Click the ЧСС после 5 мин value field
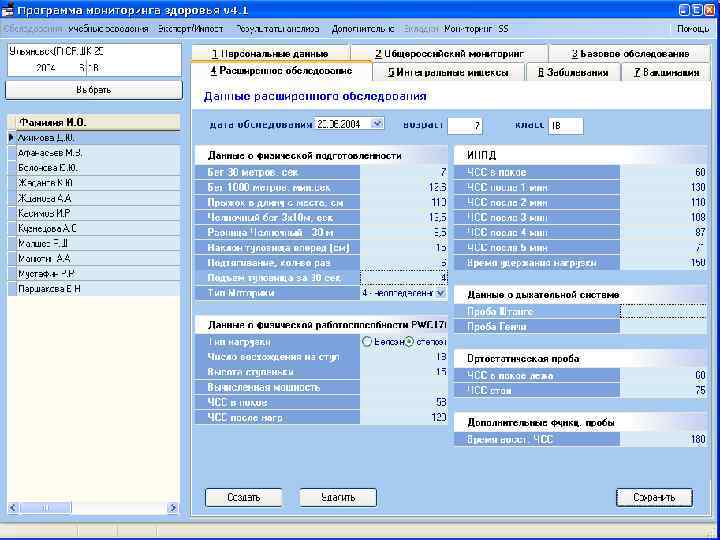This screenshot has height=540, width=720. point(663,248)
